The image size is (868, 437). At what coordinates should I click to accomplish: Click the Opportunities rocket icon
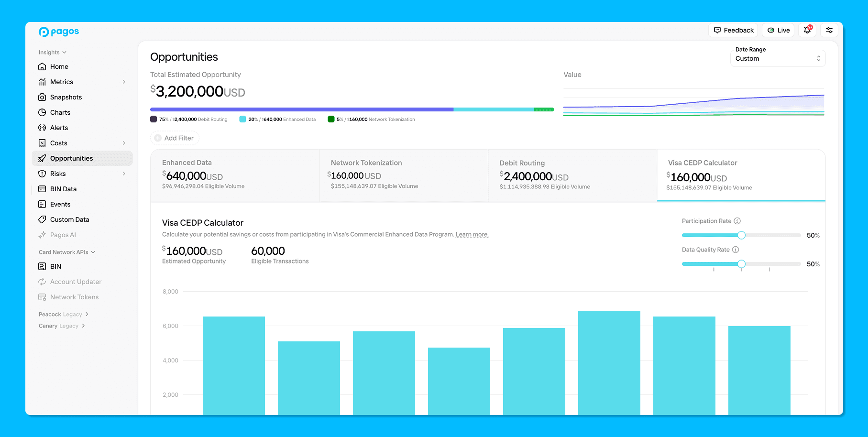pyautogui.click(x=42, y=158)
